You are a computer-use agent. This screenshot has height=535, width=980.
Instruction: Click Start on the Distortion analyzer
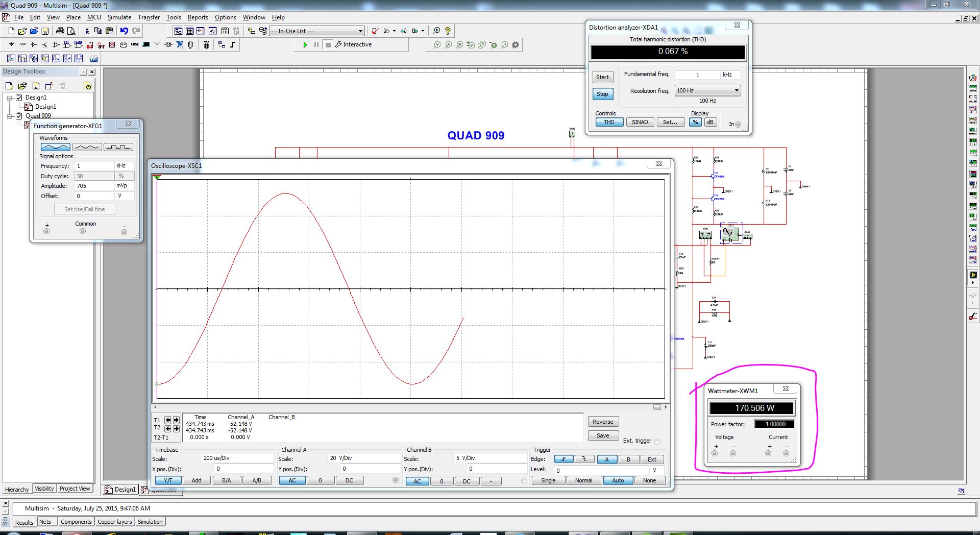(x=602, y=77)
